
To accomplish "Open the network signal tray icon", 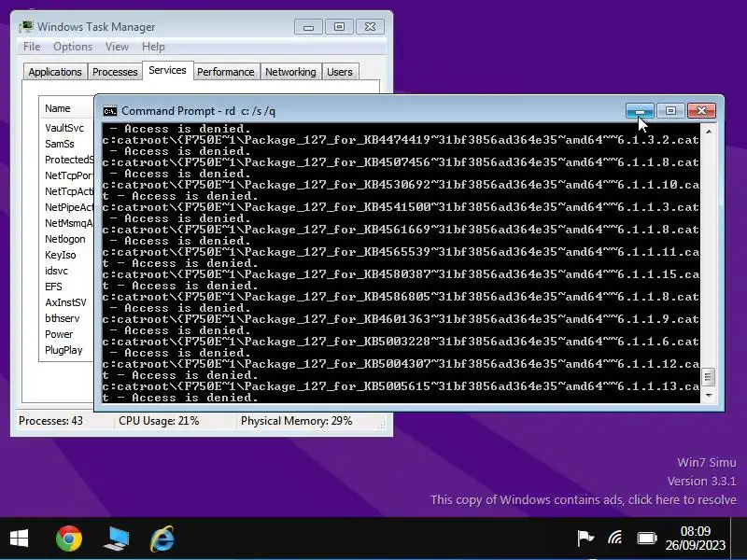I will (615, 539).
